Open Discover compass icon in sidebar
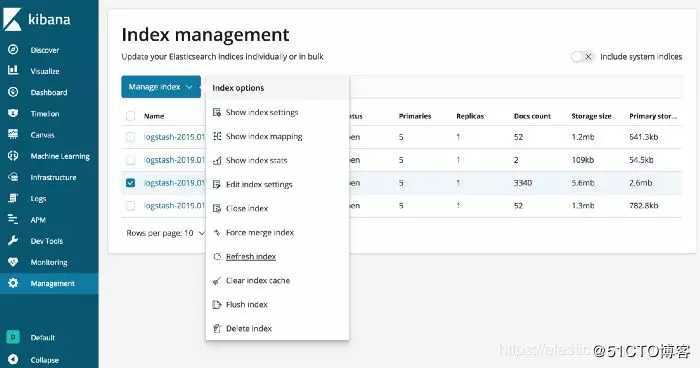 13,50
